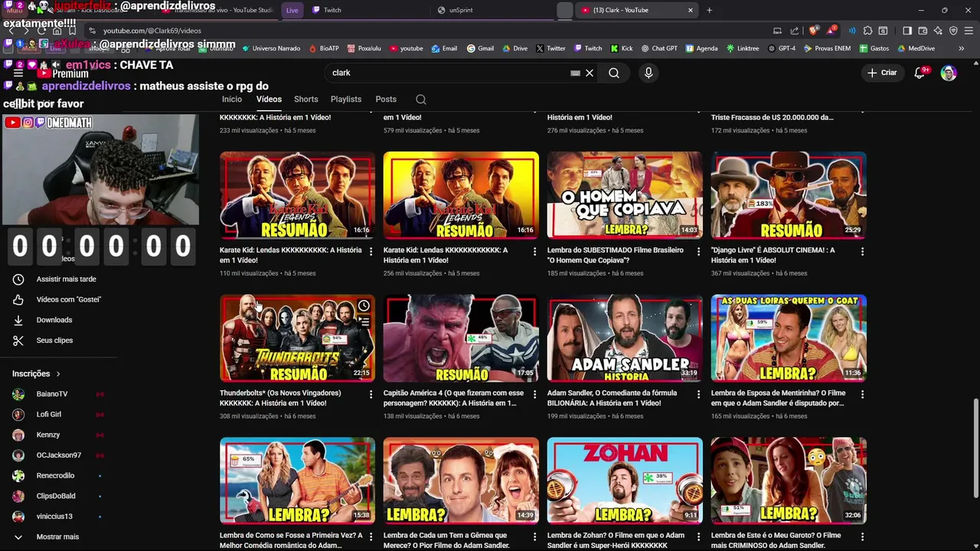
Task: Open the ClipsDoBald subscription channel
Action: [57, 496]
